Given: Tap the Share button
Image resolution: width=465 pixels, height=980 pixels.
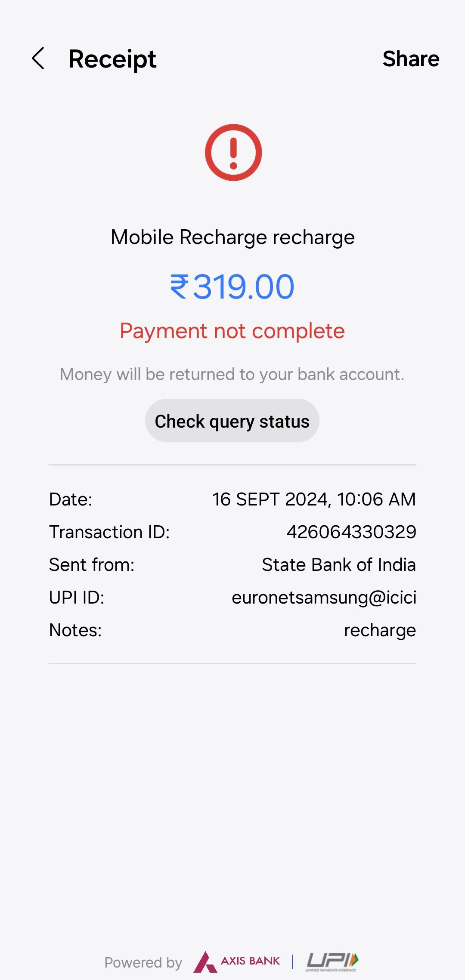Looking at the screenshot, I should tap(411, 59).
